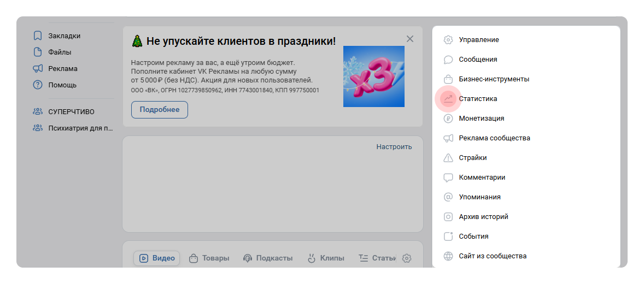Click the Монетизация ruble coin icon
The width and height of the screenshot is (644, 284).
point(448,119)
